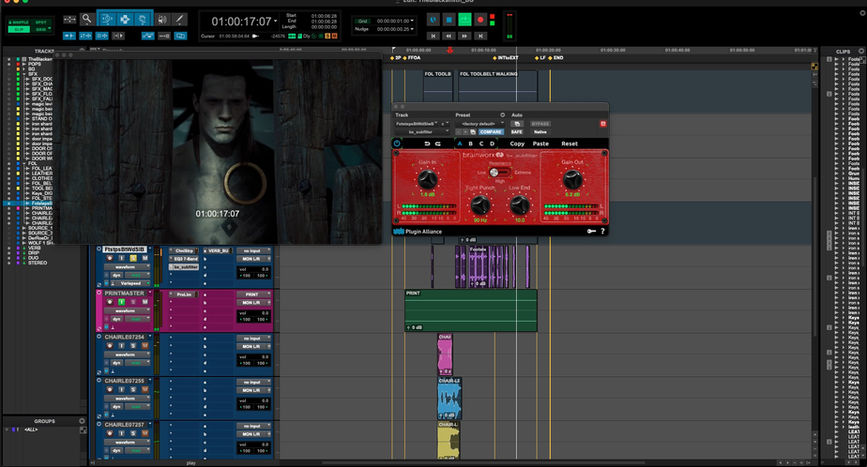
Task: Click the transport Stop button
Action: (449, 19)
